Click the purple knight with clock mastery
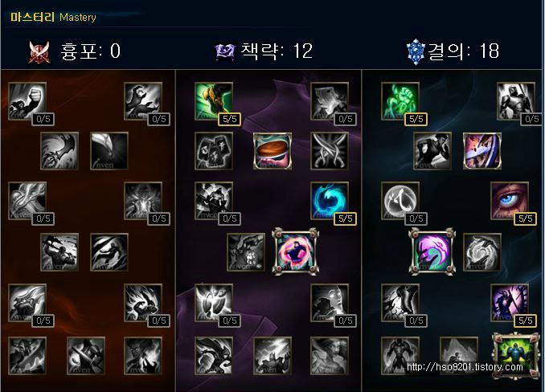The image size is (545, 392). 510,303
